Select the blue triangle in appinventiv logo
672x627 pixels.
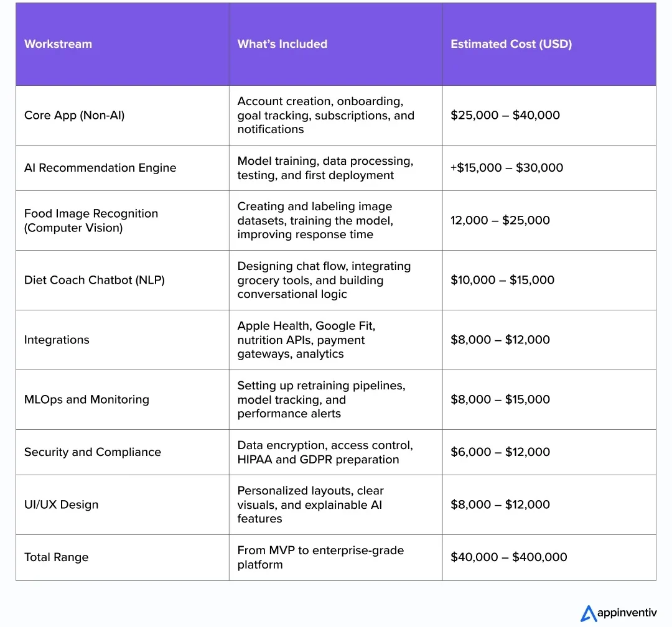(x=589, y=613)
